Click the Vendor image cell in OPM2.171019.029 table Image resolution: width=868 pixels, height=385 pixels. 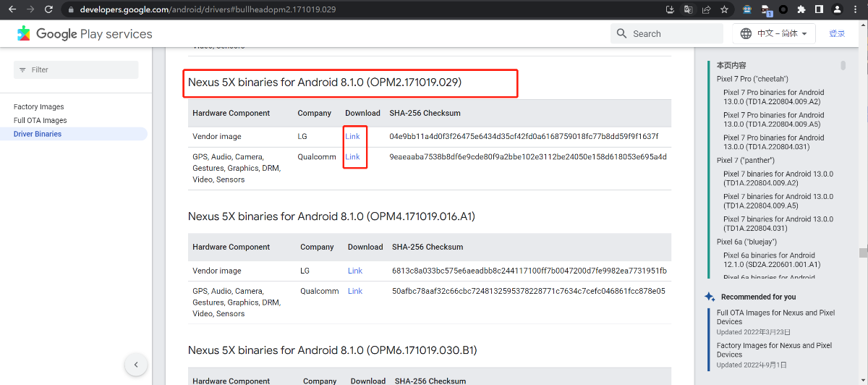[217, 136]
